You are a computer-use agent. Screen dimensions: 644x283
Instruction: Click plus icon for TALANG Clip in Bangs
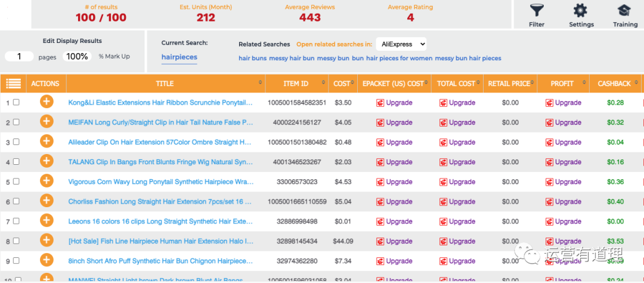(47, 161)
